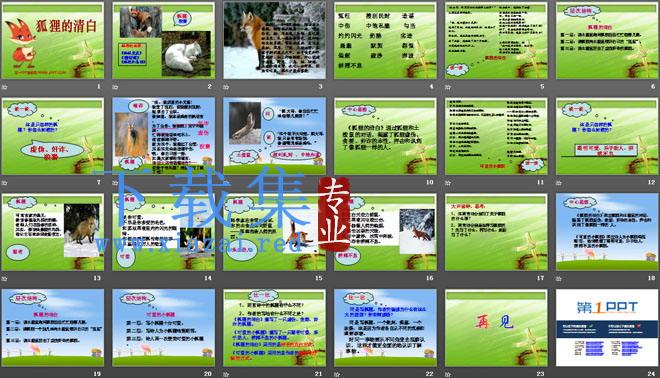Click the animation star icon under slide 5
The image size is (660, 378).
[448, 87]
